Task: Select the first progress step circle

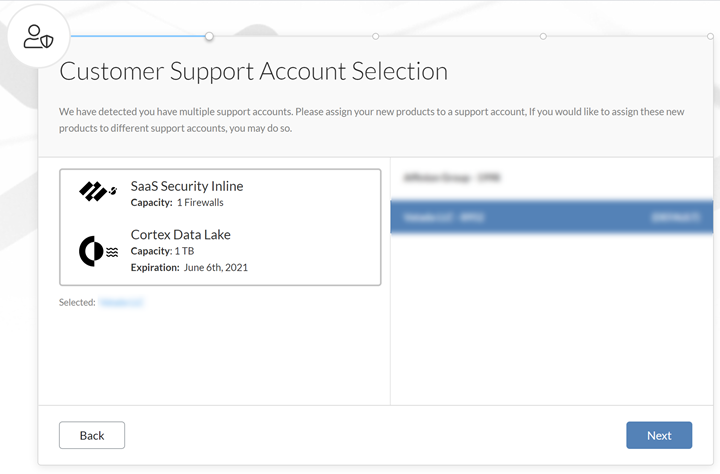Action: pos(209,36)
